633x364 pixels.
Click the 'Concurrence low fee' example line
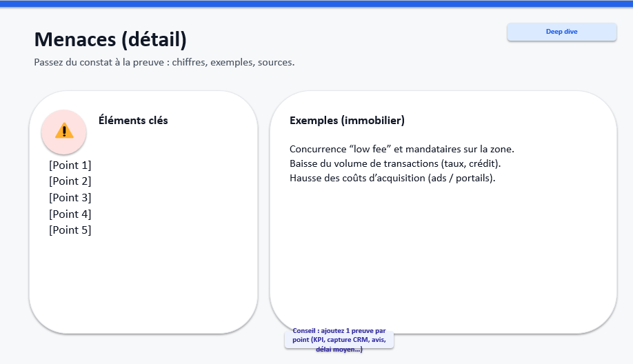pyautogui.click(x=402, y=149)
